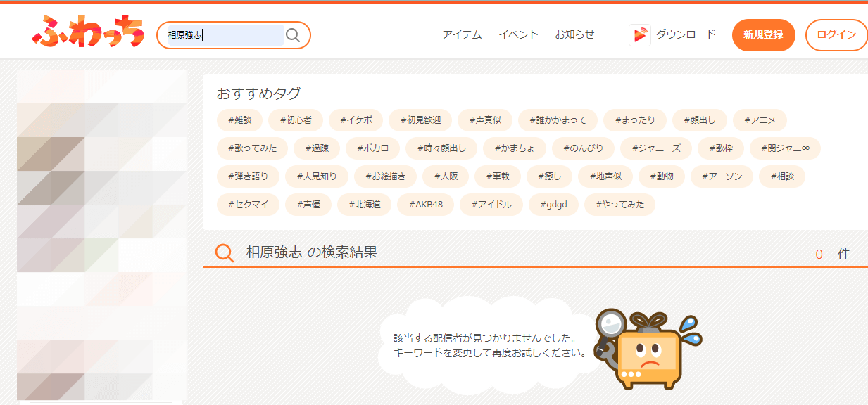This screenshot has width=868, height=405.
Task: Click the sad TV mascot illustration
Action: (x=650, y=348)
